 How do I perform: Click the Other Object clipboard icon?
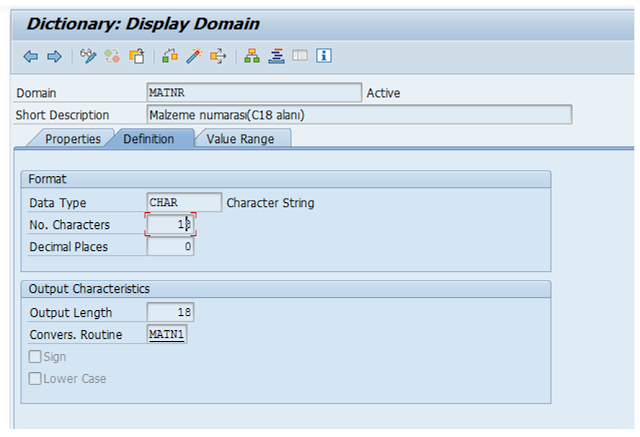point(137,56)
